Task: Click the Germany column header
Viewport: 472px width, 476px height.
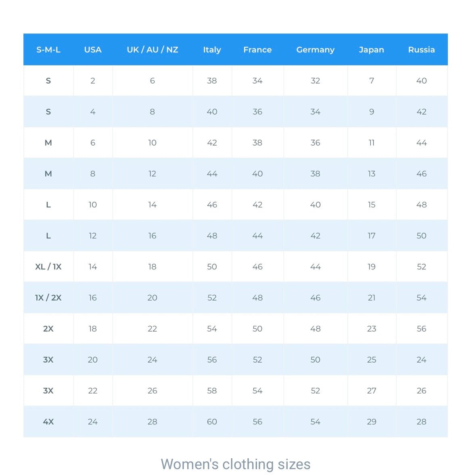Action: [315, 50]
